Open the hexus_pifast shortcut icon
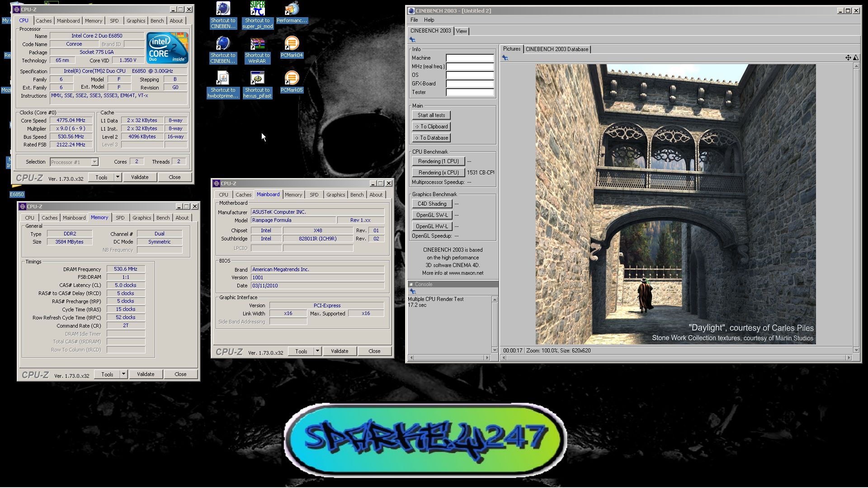 tap(257, 84)
